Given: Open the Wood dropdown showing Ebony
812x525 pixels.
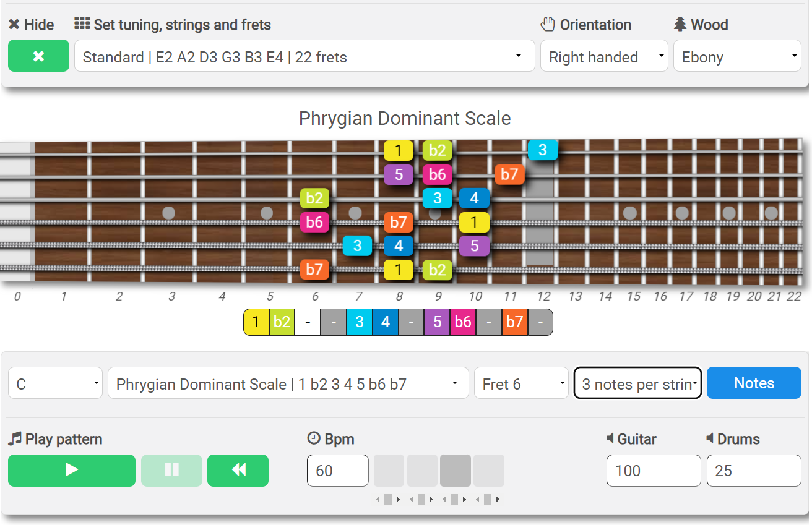Looking at the screenshot, I should [737, 56].
